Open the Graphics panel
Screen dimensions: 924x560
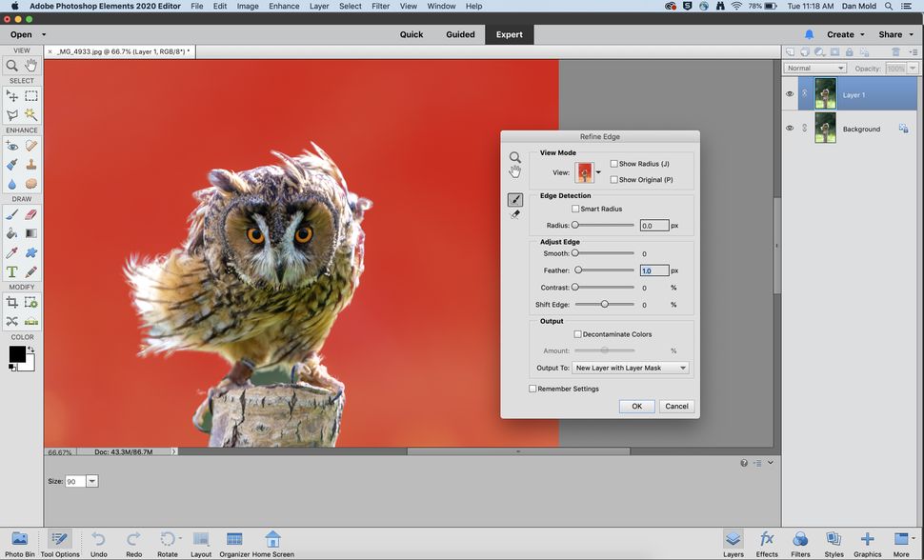click(867, 541)
